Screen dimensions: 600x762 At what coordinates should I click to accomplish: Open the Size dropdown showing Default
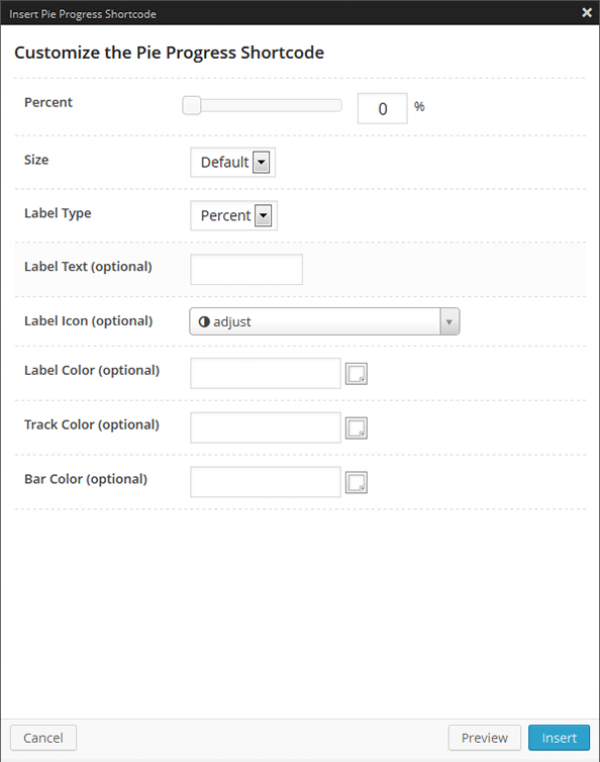coord(232,162)
